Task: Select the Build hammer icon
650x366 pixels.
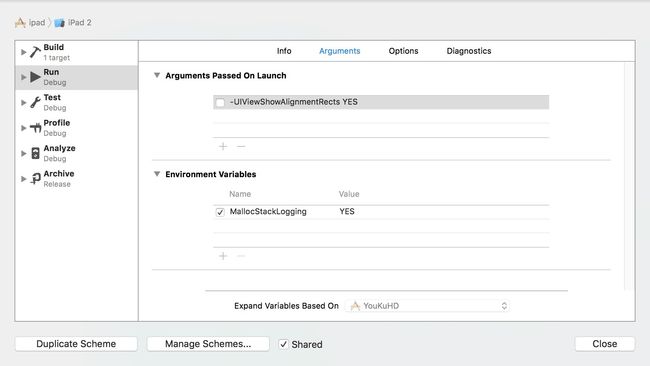Action: click(35, 52)
